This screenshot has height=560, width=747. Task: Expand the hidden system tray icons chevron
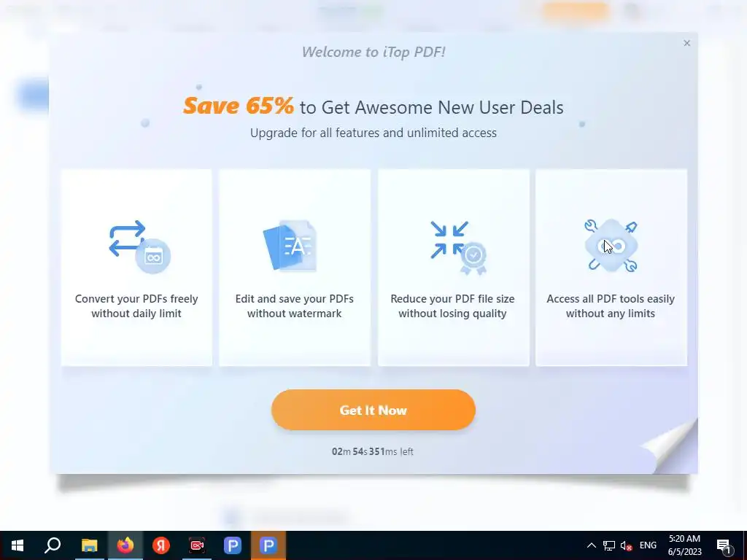click(x=591, y=545)
